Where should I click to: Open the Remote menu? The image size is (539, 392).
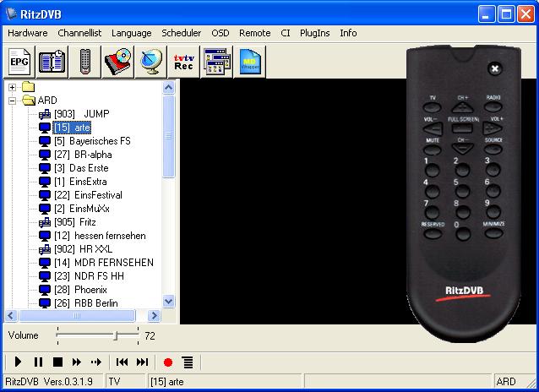coord(255,33)
